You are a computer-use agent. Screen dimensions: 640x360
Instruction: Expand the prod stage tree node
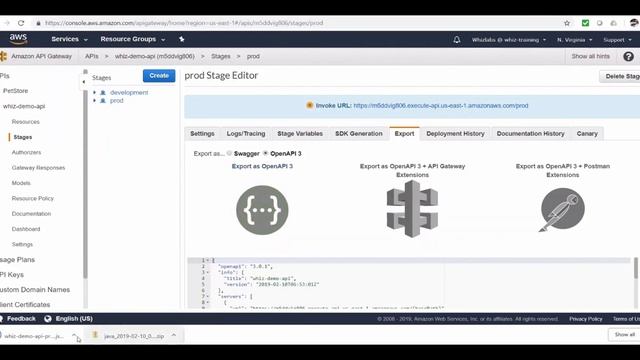click(94, 100)
